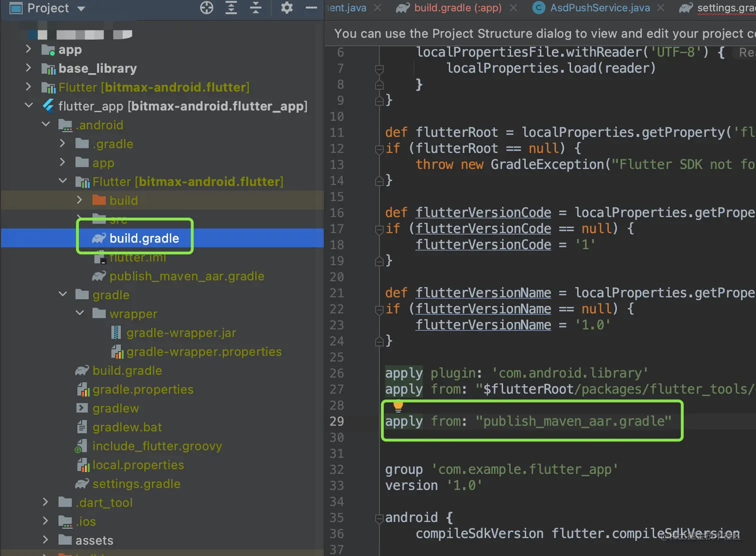The image size is (756, 556).
Task: Select the top-level Flutter [bitmax-android.flutter] module
Action: point(153,87)
